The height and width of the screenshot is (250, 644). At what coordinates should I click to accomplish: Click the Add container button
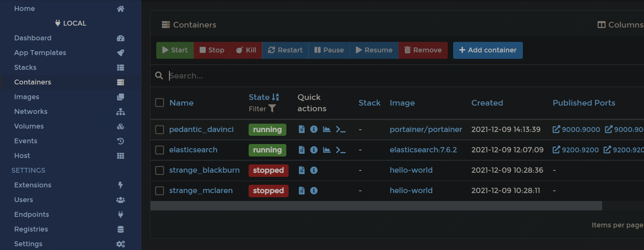(x=488, y=50)
